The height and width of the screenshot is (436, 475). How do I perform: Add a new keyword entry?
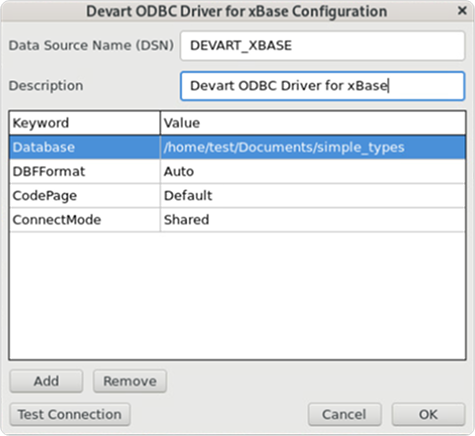(x=46, y=381)
